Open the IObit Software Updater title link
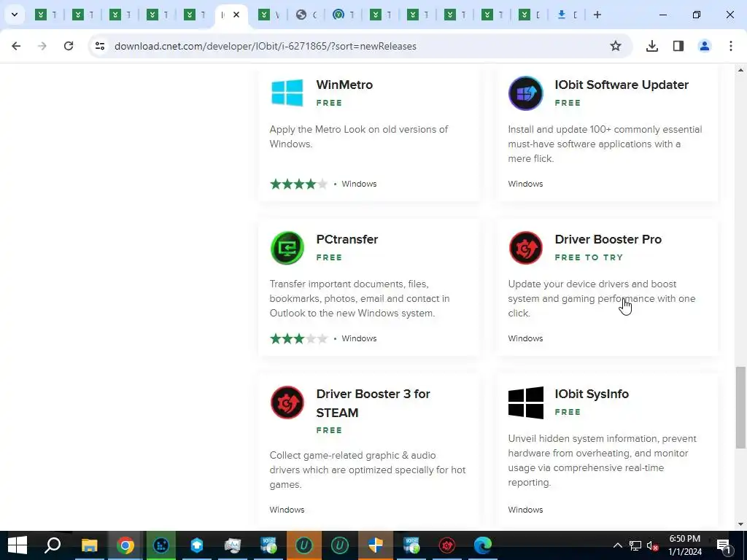The height and width of the screenshot is (560, 747). 622,85
